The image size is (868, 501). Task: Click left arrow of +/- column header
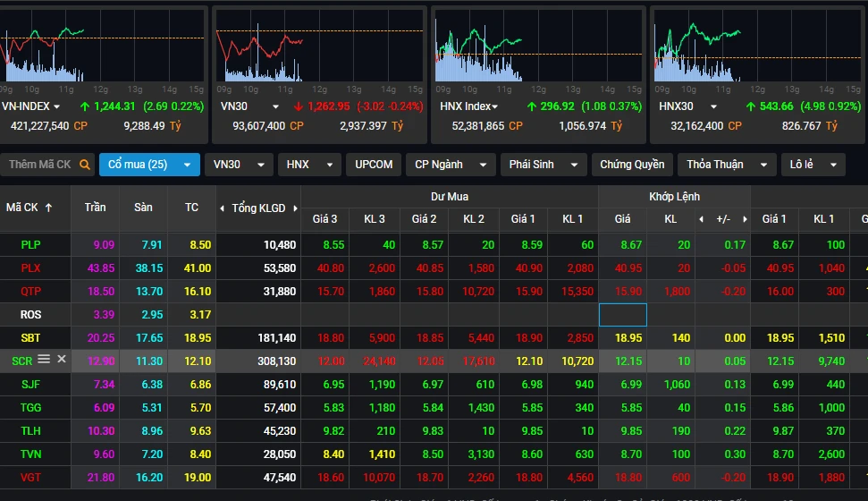[x=701, y=219]
